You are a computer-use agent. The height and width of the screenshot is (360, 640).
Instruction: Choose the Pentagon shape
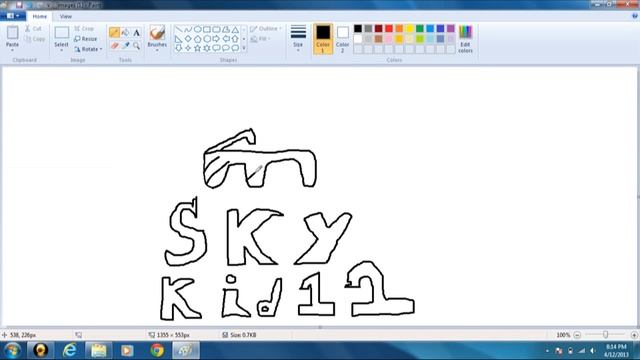198,39
